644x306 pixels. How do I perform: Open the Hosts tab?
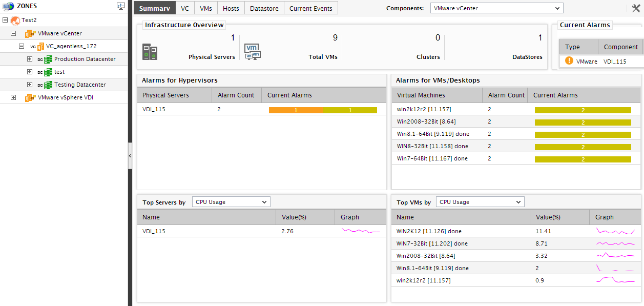tap(231, 8)
